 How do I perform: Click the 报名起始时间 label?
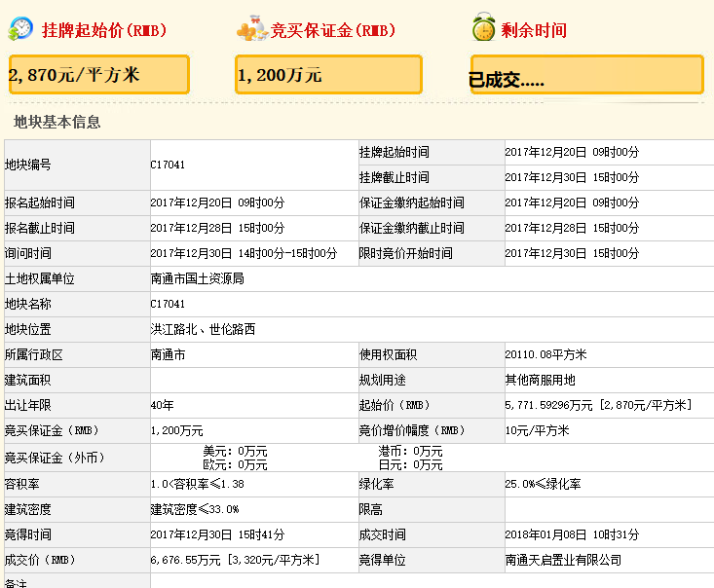pos(40,202)
